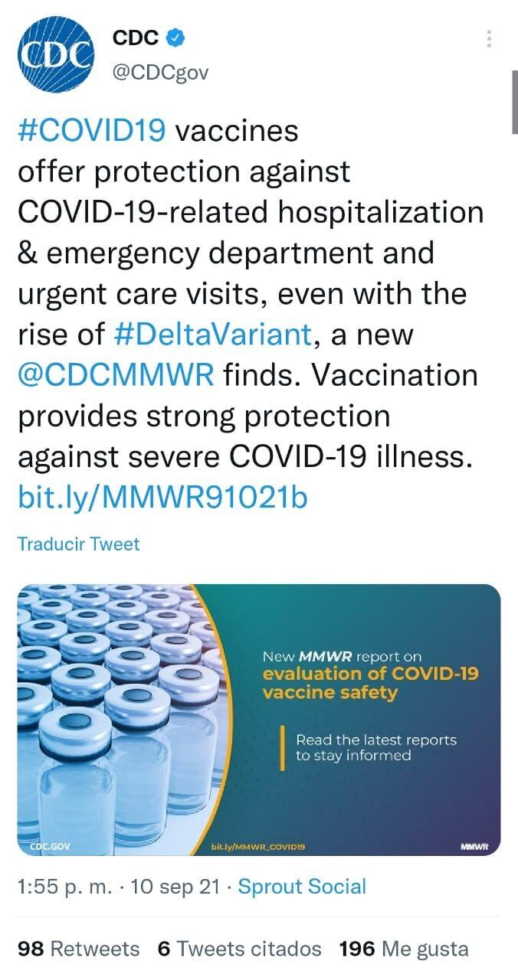The height and width of the screenshot is (980, 518).
Task: View the 196 Me gusta list
Action: tap(403, 949)
